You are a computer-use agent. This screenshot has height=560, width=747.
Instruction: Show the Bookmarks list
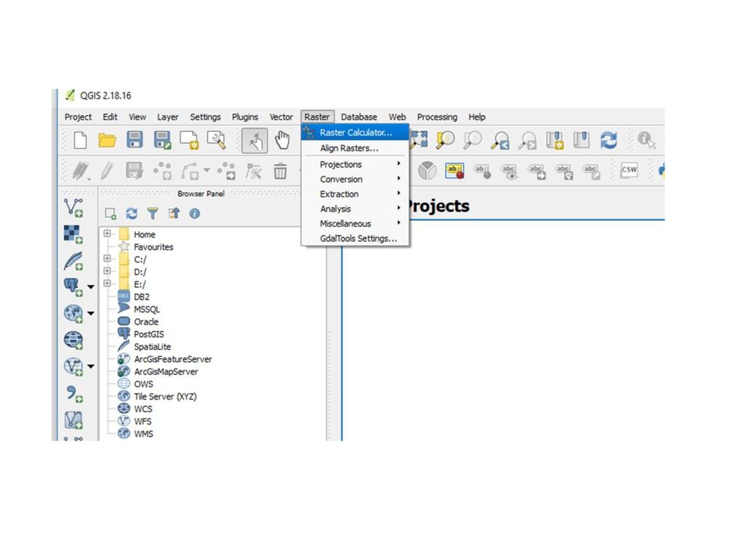[581, 140]
